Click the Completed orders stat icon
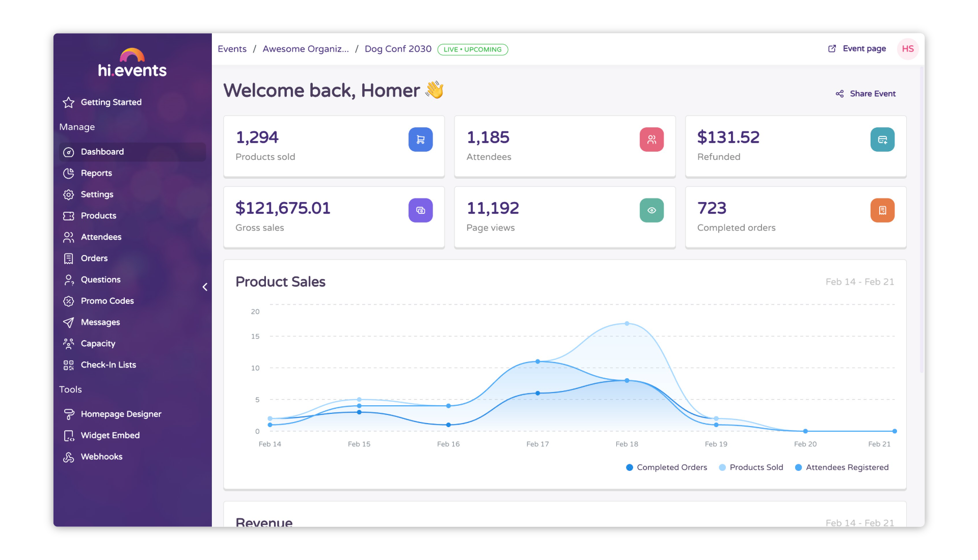Screen dimensions: 978x560 pos(882,210)
